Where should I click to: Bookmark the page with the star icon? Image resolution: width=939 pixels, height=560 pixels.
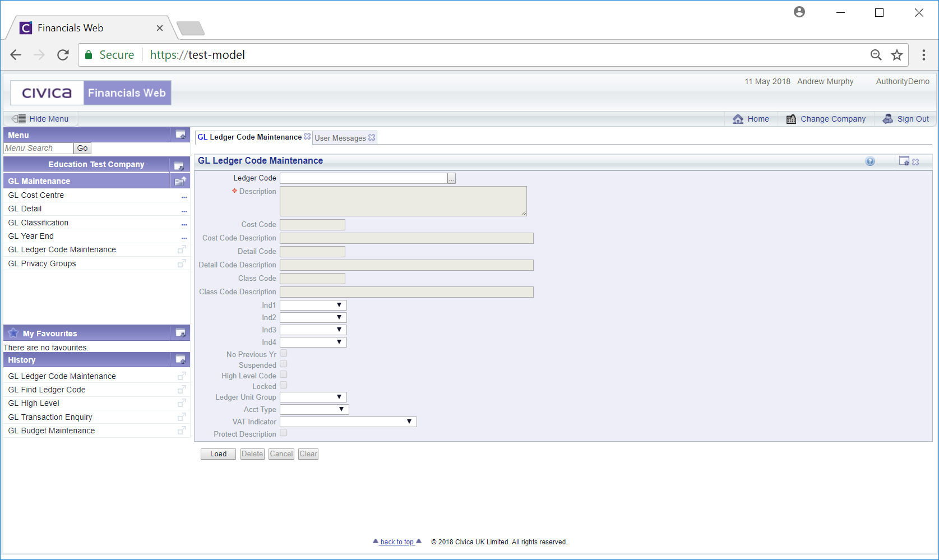pyautogui.click(x=897, y=55)
